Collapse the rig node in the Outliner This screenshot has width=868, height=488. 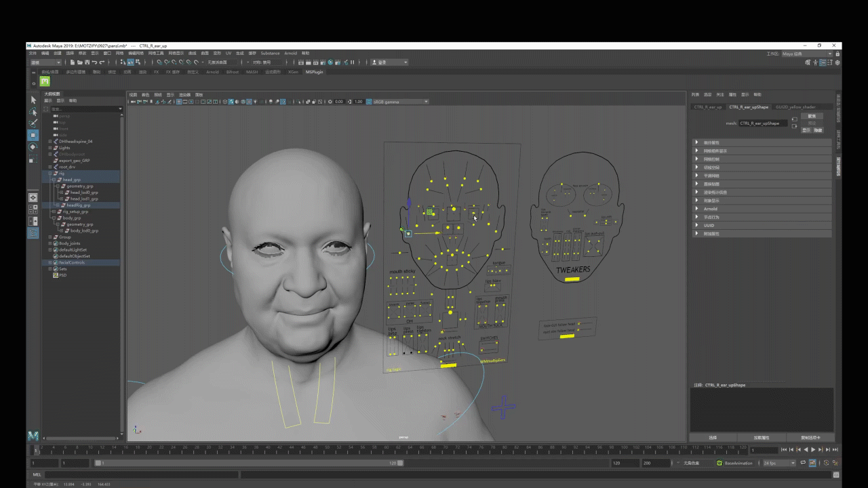50,174
